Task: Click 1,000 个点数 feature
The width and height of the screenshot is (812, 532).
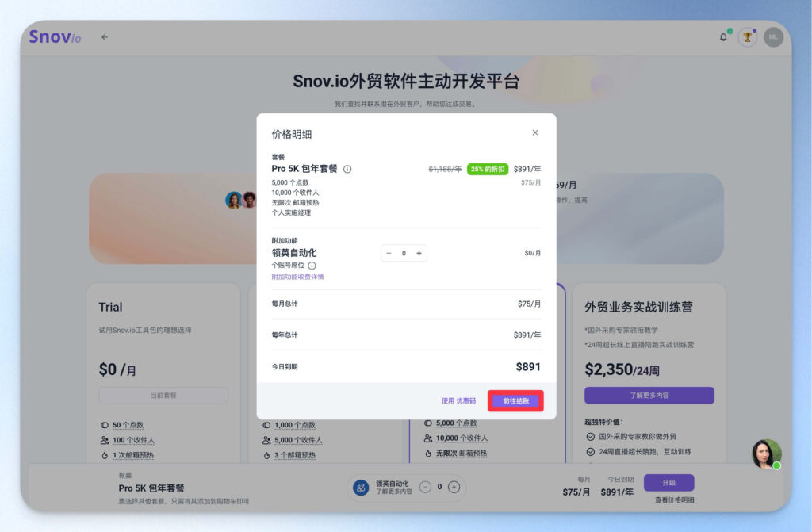Action: [x=295, y=425]
